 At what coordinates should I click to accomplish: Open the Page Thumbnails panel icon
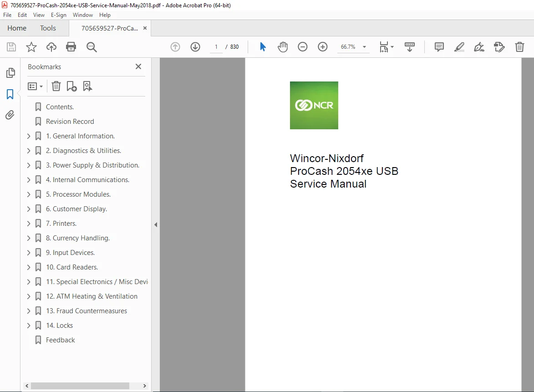[x=10, y=72]
